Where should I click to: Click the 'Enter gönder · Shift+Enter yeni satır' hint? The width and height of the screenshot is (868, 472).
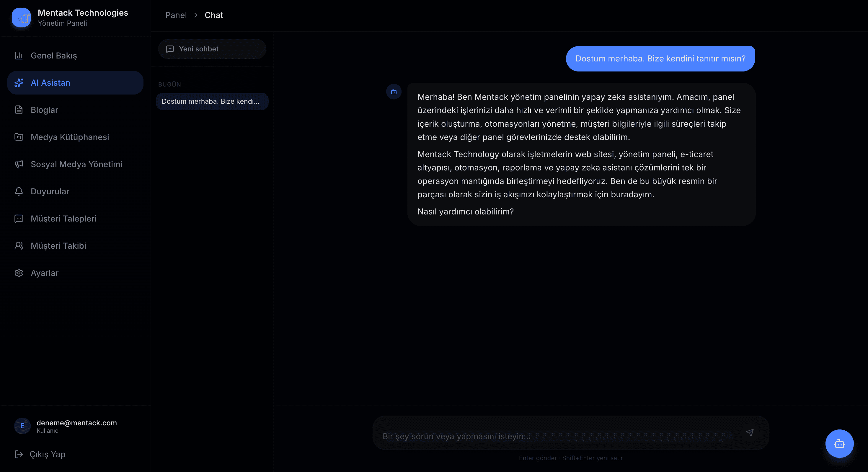click(571, 458)
